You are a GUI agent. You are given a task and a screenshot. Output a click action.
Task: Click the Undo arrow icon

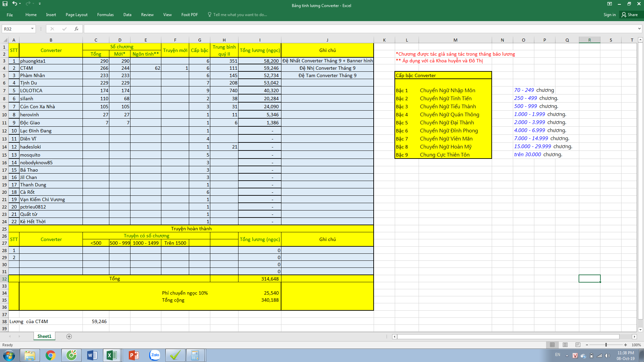click(14, 4)
